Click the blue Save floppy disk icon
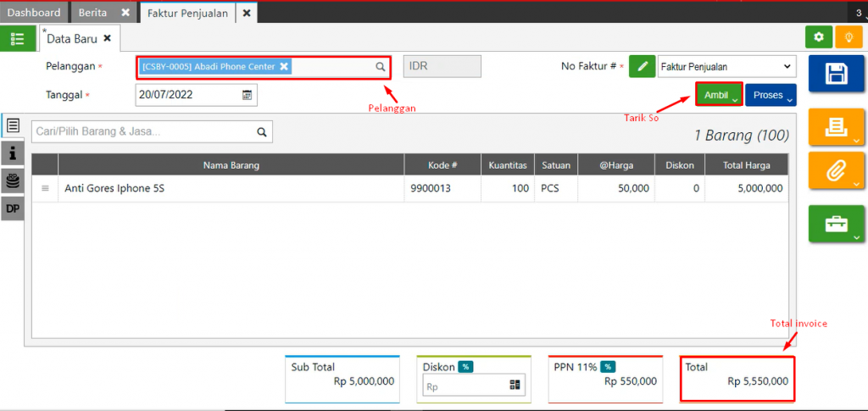This screenshot has width=868, height=411. [x=836, y=73]
